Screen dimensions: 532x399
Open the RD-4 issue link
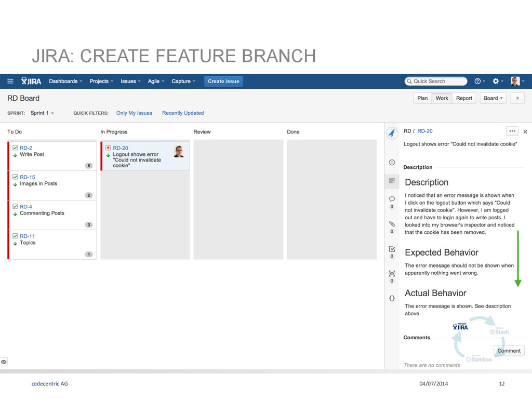point(26,207)
